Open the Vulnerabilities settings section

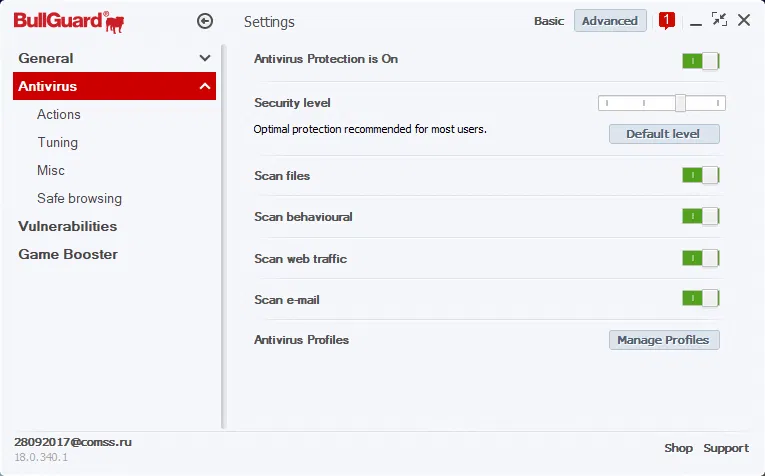pyautogui.click(x=68, y=226)
